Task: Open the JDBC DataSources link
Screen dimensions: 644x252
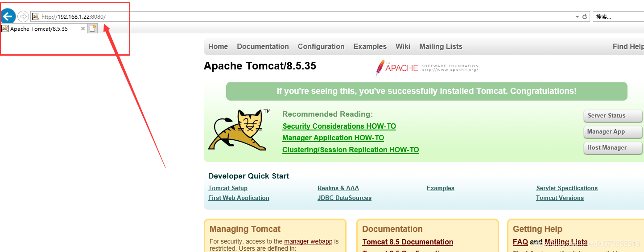Action: 344,198
